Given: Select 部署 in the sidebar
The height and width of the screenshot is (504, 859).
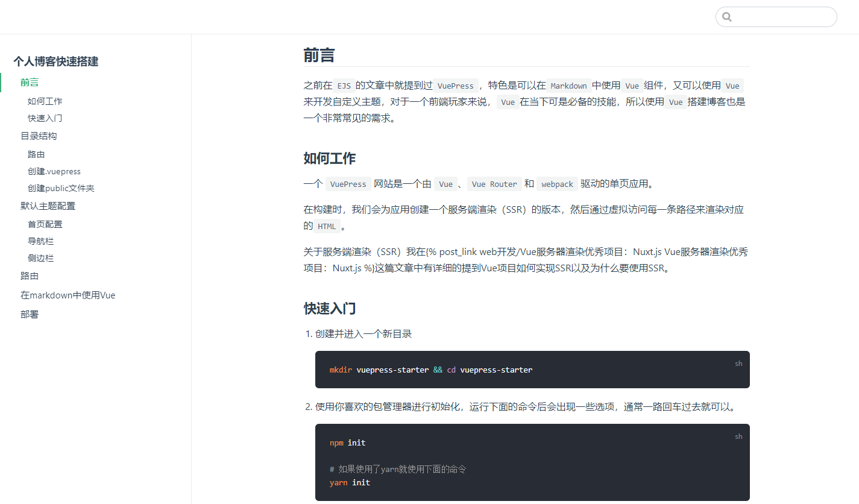Looking at the screenshot, I should click(30, 315).
